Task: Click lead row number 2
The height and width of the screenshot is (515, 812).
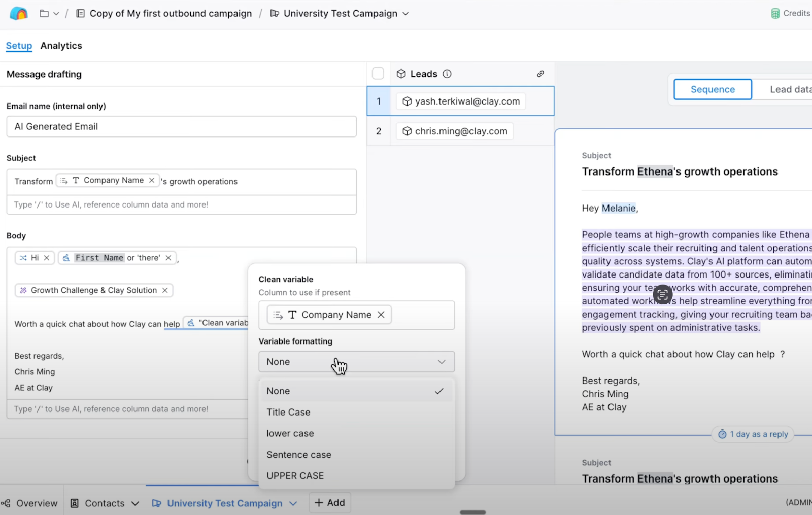Action: coord(379,131)
